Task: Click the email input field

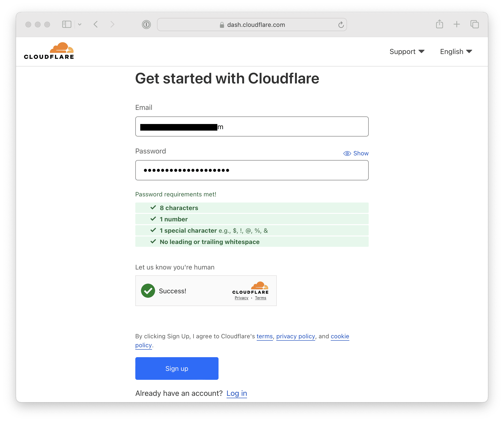Action: coord(252,126)
